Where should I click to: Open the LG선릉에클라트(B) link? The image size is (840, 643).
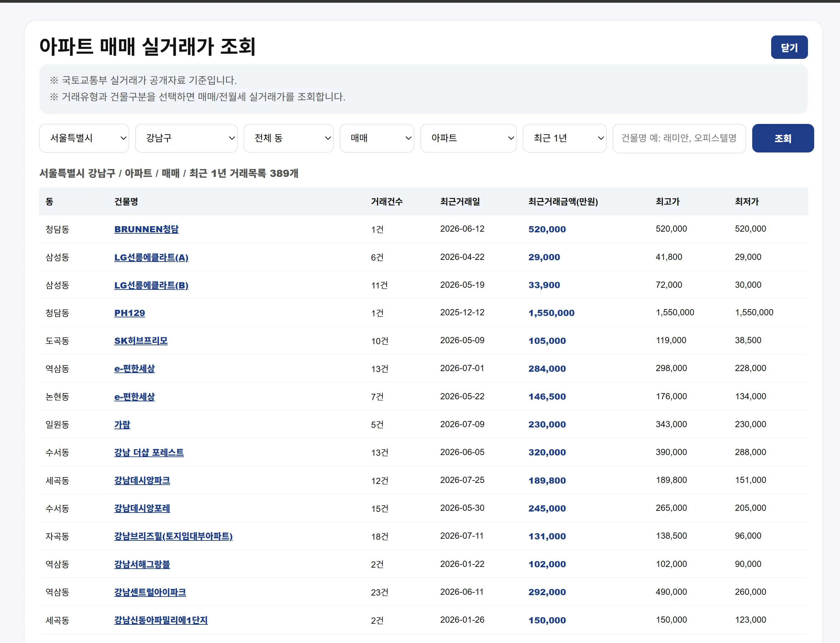[x=151, y=285]
